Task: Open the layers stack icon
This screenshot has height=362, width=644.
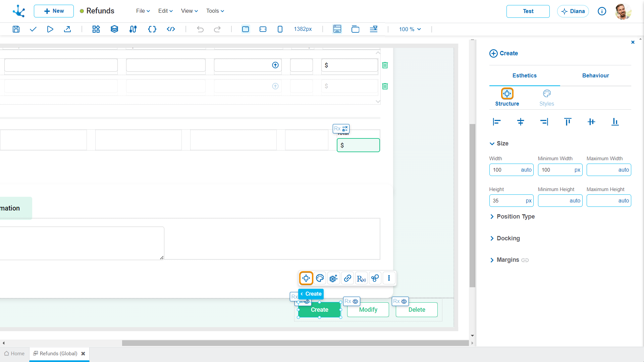Action: [x=114, y=29]
